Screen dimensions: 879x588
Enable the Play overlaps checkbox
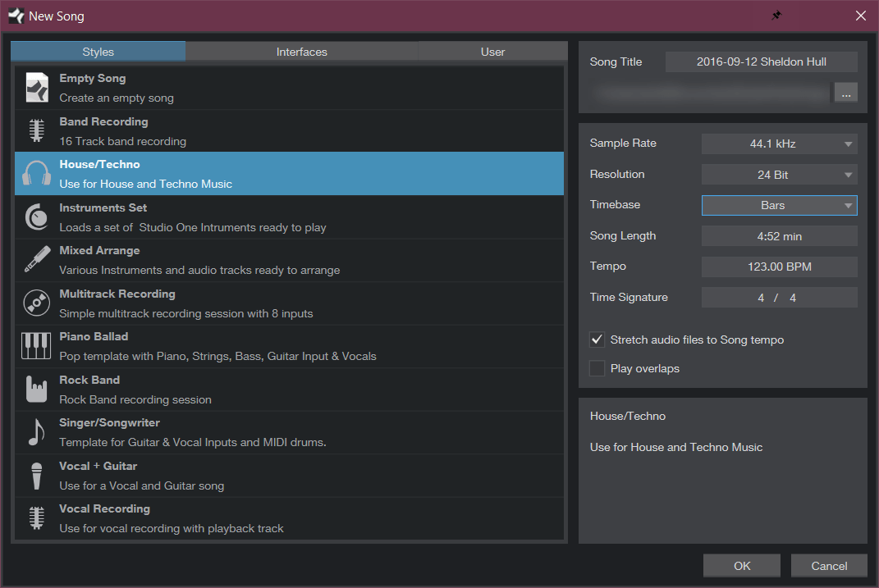[x=597, y=368]
